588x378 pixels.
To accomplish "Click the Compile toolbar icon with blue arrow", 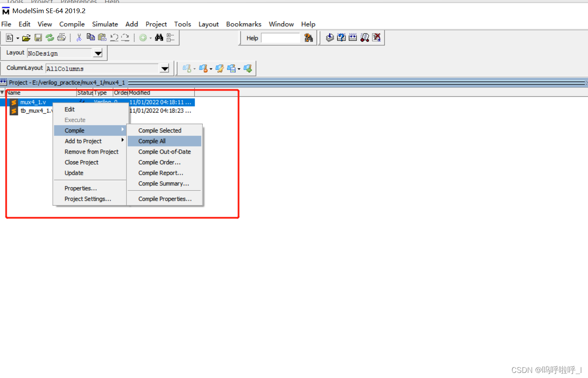I will [330, 38].
